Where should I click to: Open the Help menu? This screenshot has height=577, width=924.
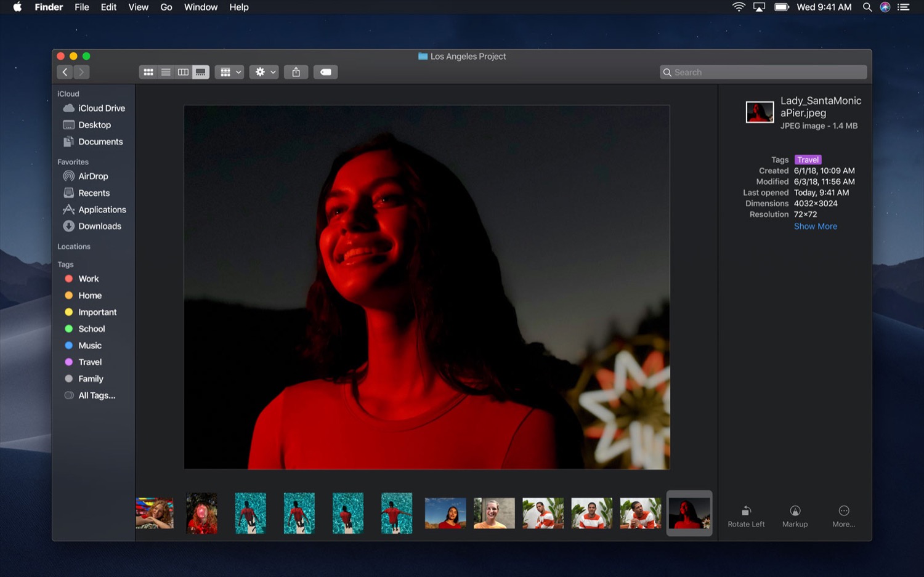pyautogui.click(x=239, y=7)
